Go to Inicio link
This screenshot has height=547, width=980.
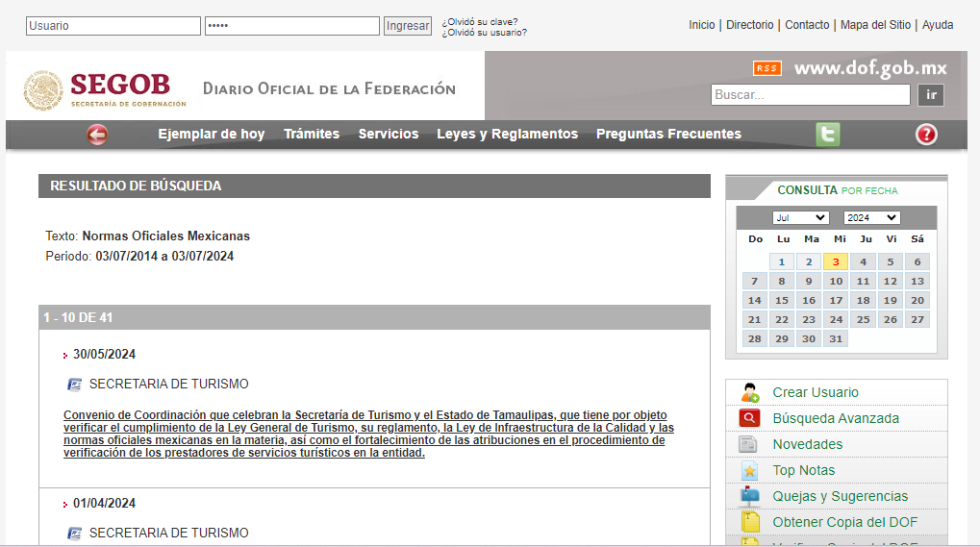pyautogui.click(x=702, y=25)
